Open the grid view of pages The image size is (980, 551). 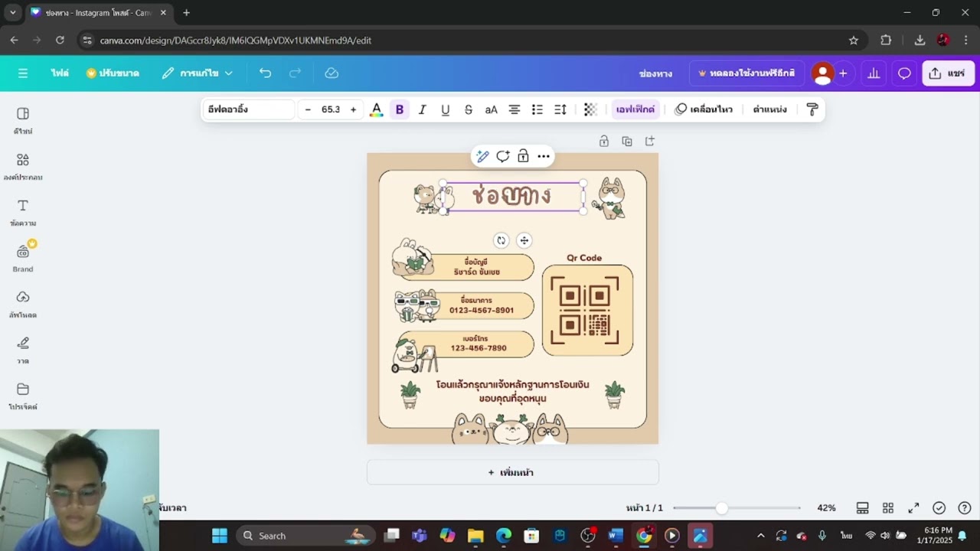point(888,508)
